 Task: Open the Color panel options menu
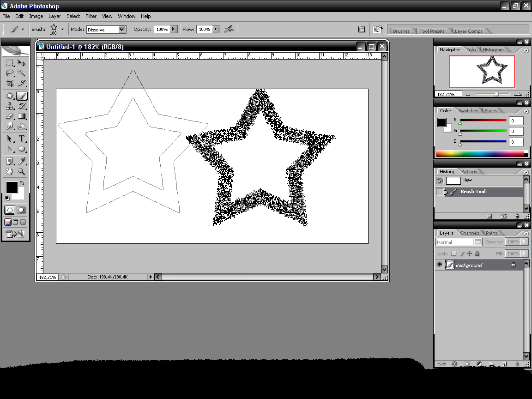(x=526, y=111)
